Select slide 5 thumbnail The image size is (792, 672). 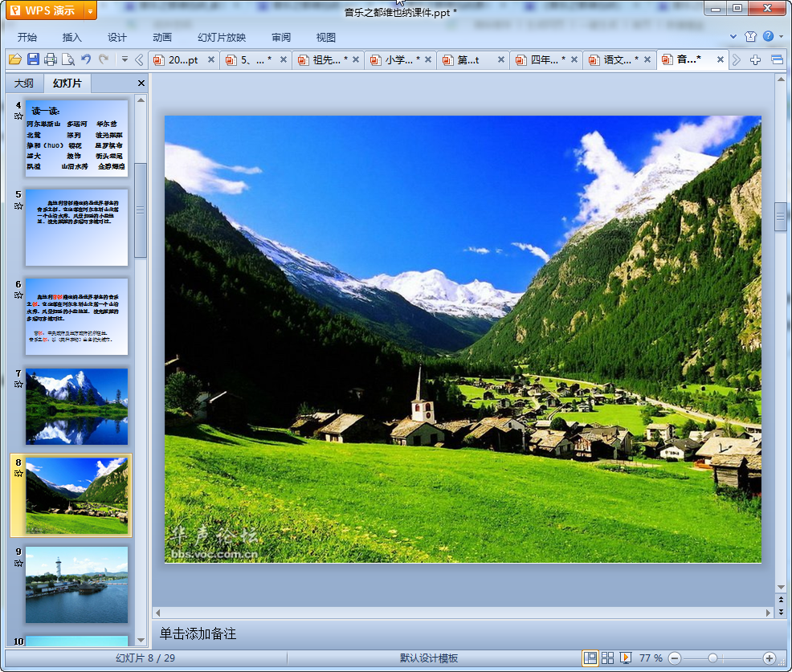[77, 228]
